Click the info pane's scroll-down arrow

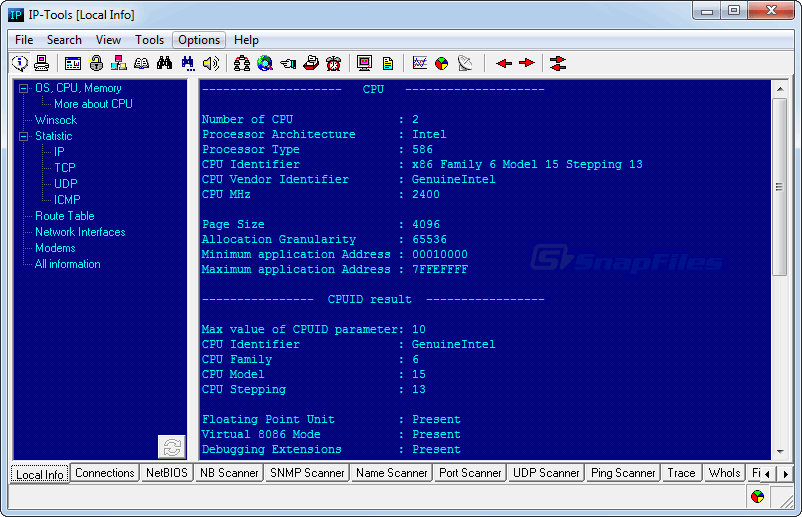click(x=779, y=452)
